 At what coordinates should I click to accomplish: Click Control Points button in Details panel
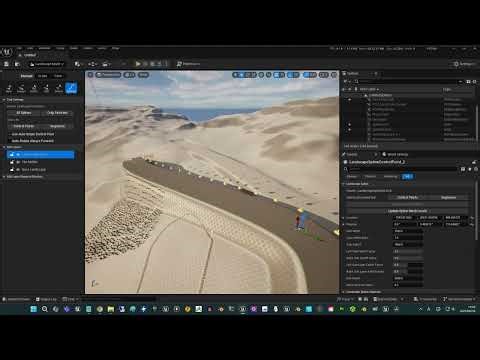coord(407,198)
